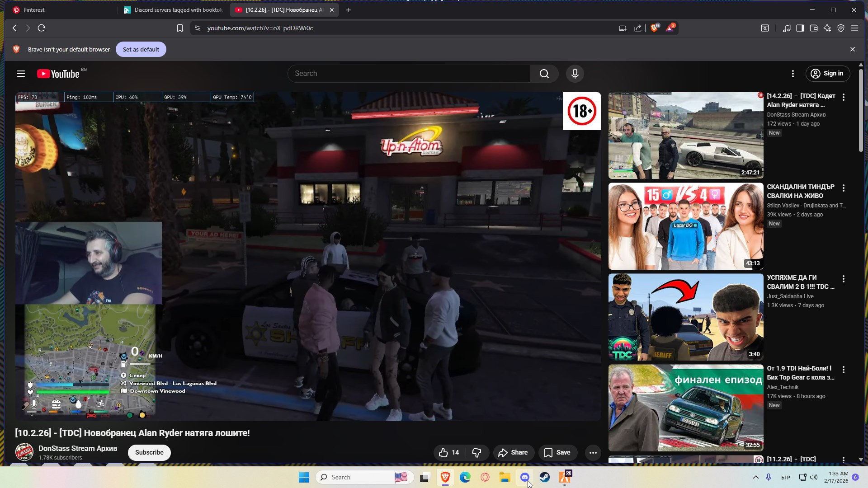Viewport: 868px width, 488px height.
Task: Open Microsoft Edge from taskbar
Action: 465,477
